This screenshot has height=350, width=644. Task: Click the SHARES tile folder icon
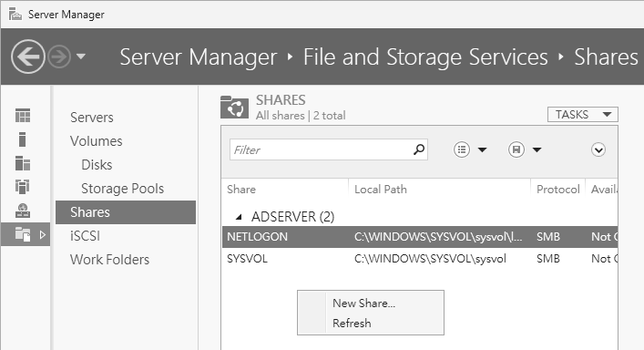234,107
